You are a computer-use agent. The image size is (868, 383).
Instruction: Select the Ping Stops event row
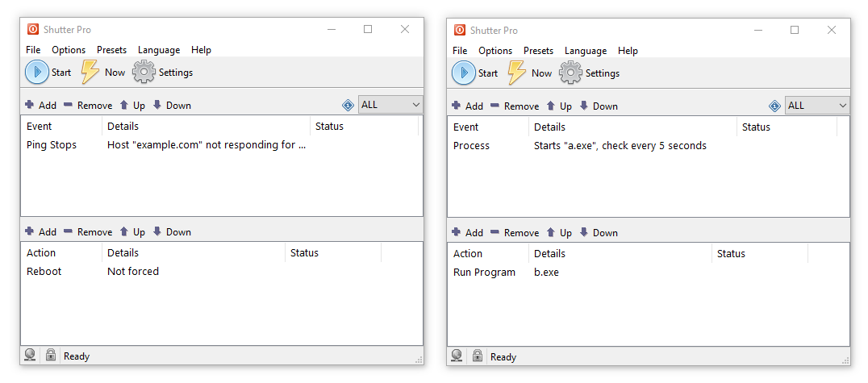click(x=221, y=145)
